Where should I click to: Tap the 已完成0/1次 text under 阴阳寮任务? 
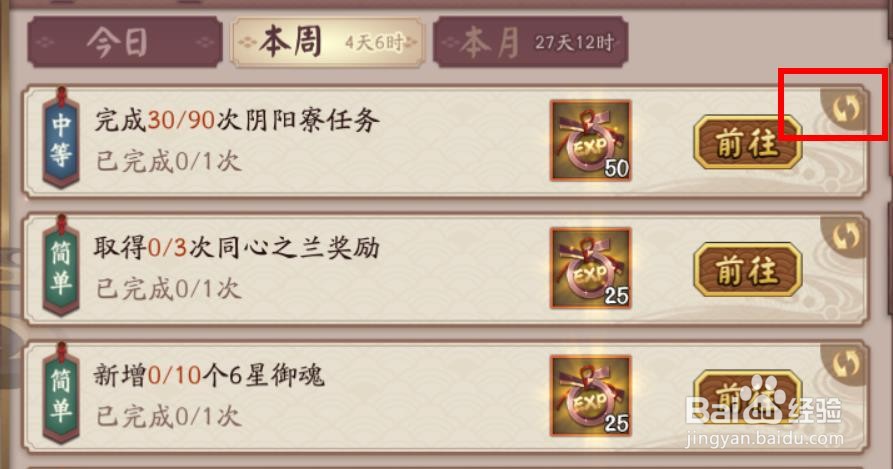(x=169, y=162)
